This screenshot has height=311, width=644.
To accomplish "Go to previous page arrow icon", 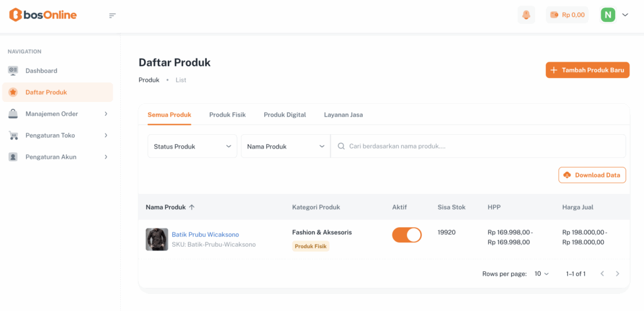I will click(602, 274).
